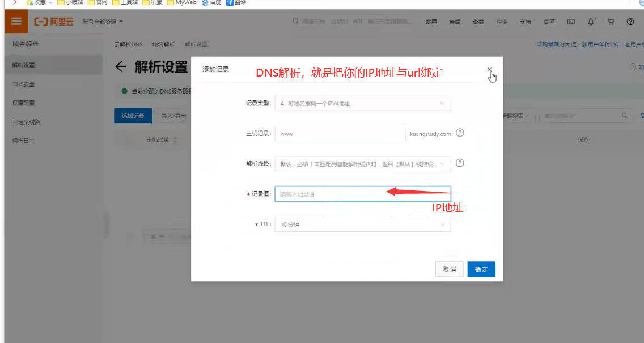Click the 取消 button

450,269
